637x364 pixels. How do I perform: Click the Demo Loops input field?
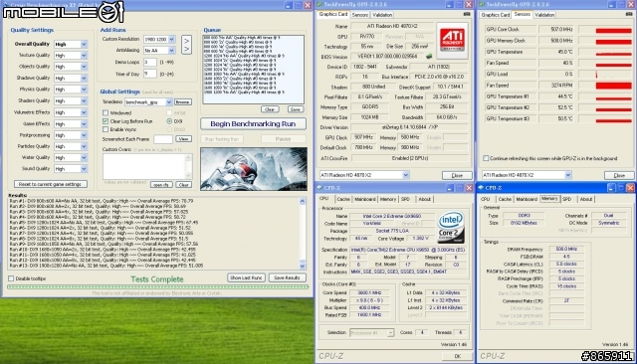[150, 62]
